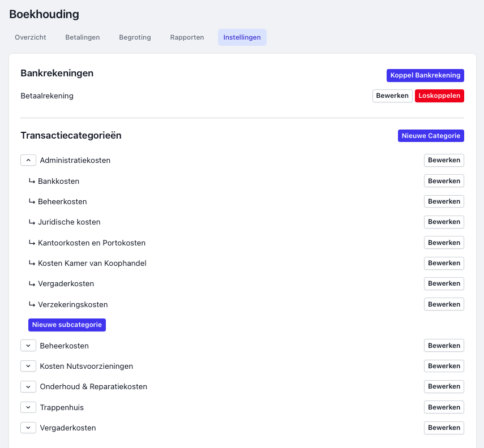Screen dimensions: 484x448
Task: Expand Kosten Nutsvoorzieningen category
Action: click(x=28, y=366)
